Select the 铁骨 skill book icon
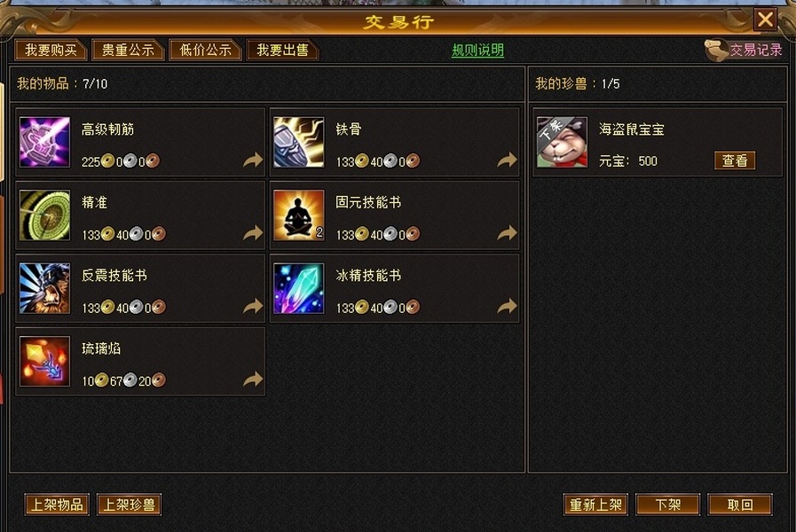Screen dimensions: 796x532 click(298, 142)
